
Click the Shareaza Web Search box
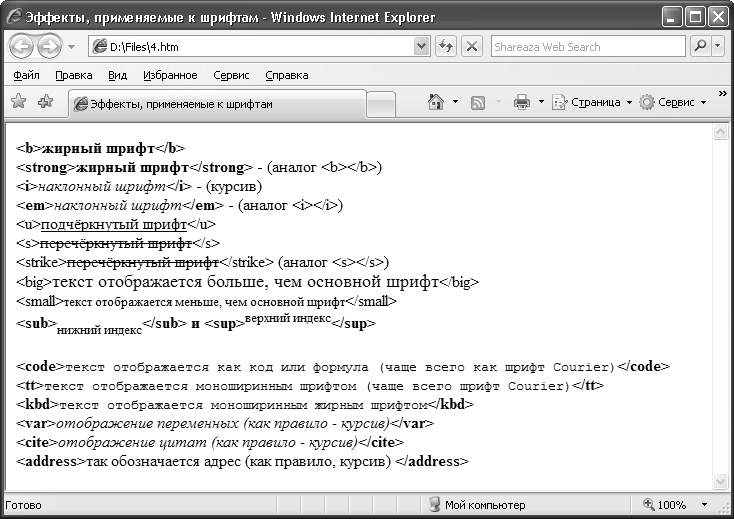point(588,47)
